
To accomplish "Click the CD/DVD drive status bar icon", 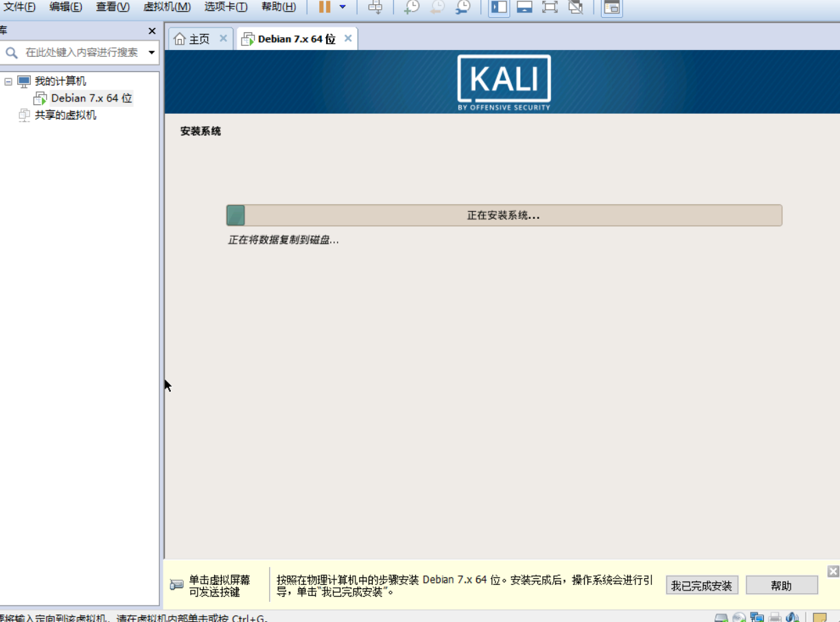I will 739,617.
